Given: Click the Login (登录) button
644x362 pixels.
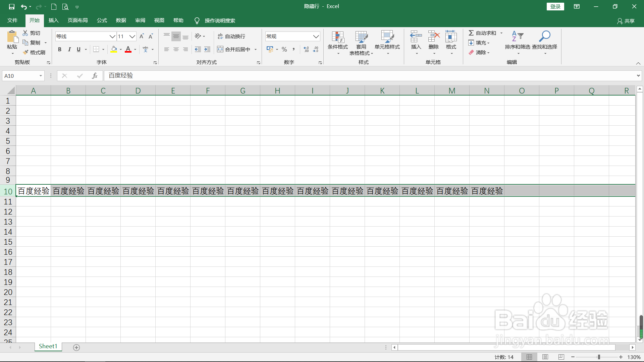Looking at the screenshot, I should point(555,6).
